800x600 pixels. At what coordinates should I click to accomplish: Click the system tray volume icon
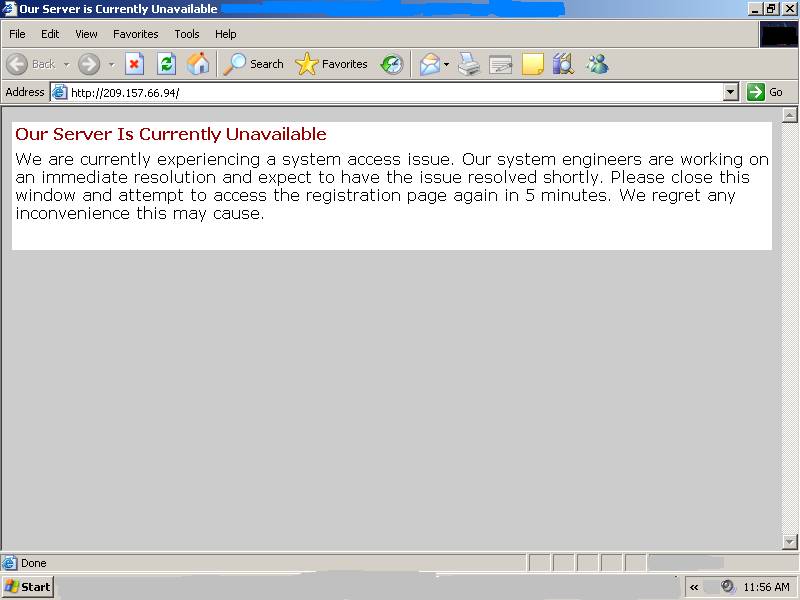point(728,587)
